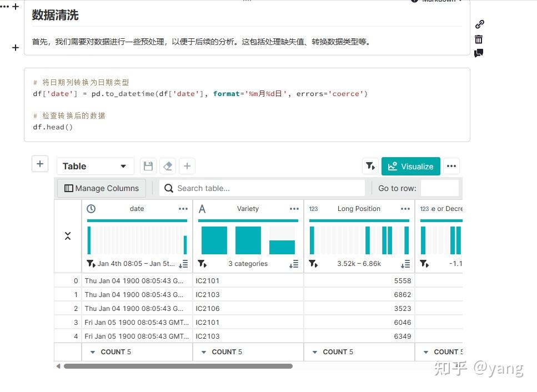Screen dimensions: 537x392
Task: Collapse the index column with the X icon
Action: (x=67, y=235)
